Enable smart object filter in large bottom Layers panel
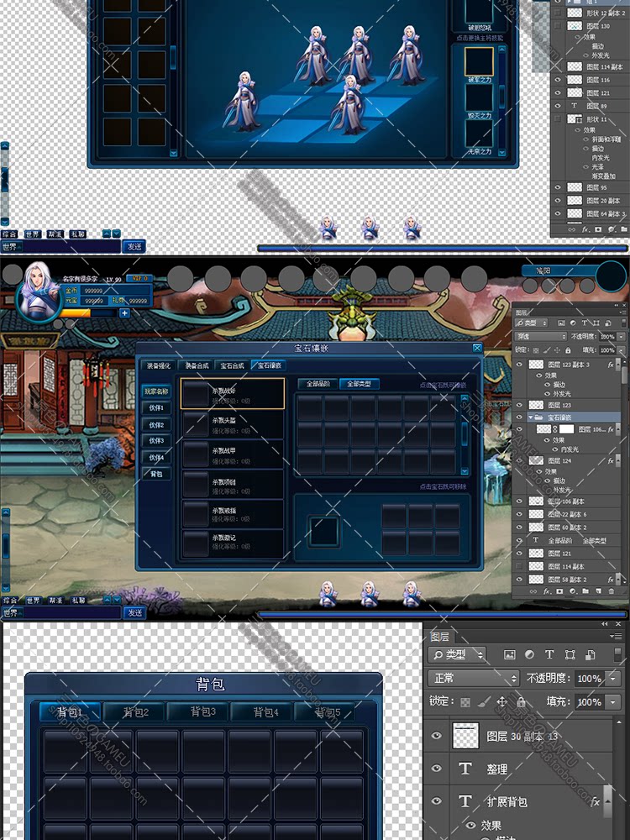Image resolution: width=630 pixels, height=840 pixels. pyautogui.click(x=590, y=654)
